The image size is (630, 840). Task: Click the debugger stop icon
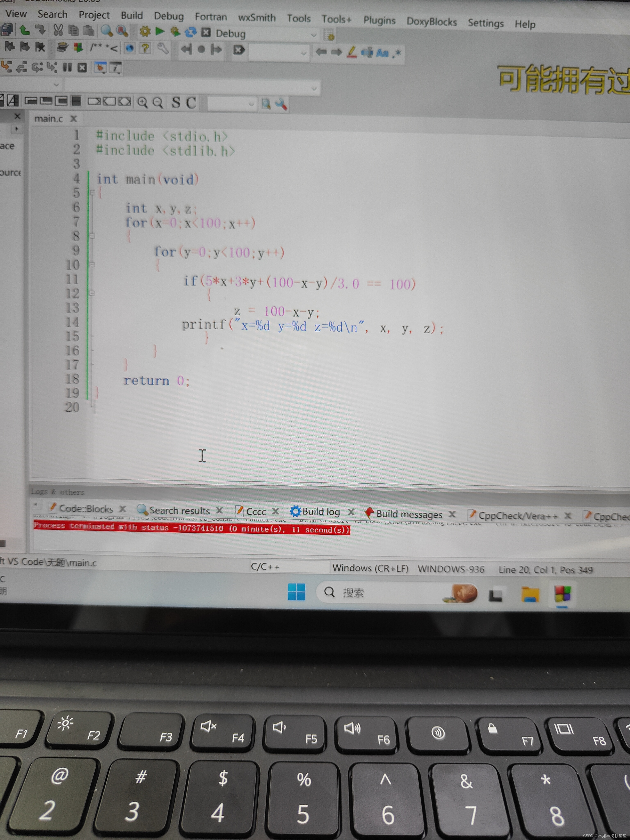pyautogui.click(x=82, y=68)
